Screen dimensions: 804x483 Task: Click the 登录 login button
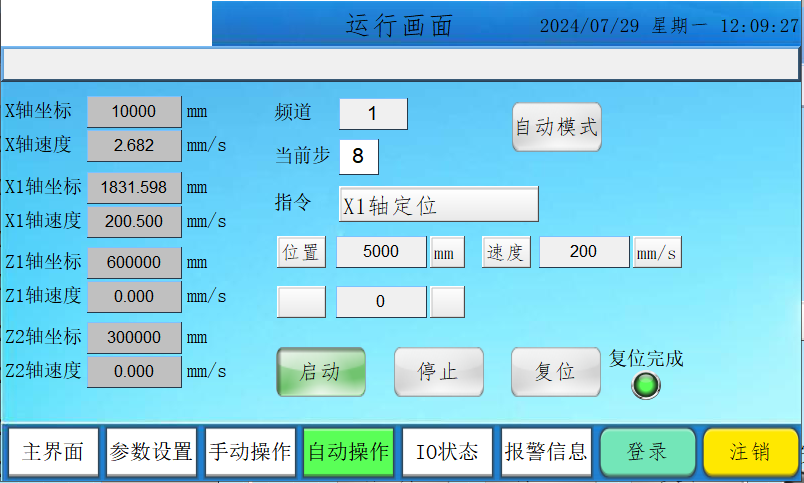[x=647, y=452]
